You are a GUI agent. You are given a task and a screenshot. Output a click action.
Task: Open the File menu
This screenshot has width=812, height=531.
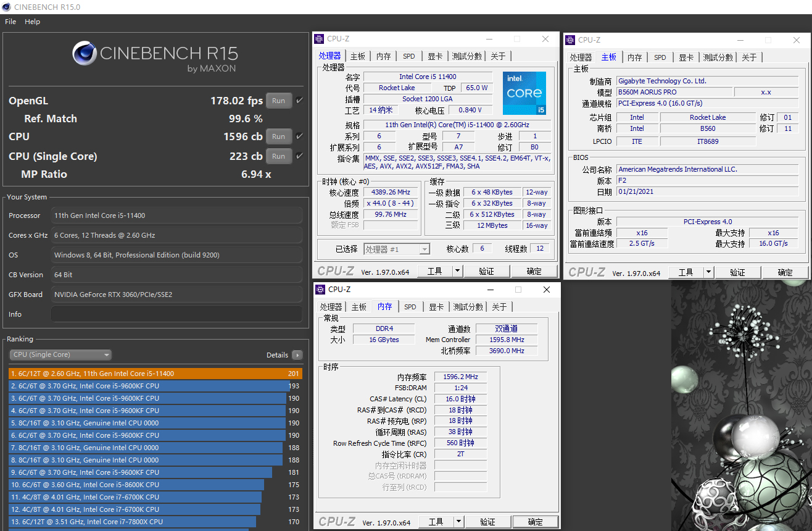tap(10, 22)
